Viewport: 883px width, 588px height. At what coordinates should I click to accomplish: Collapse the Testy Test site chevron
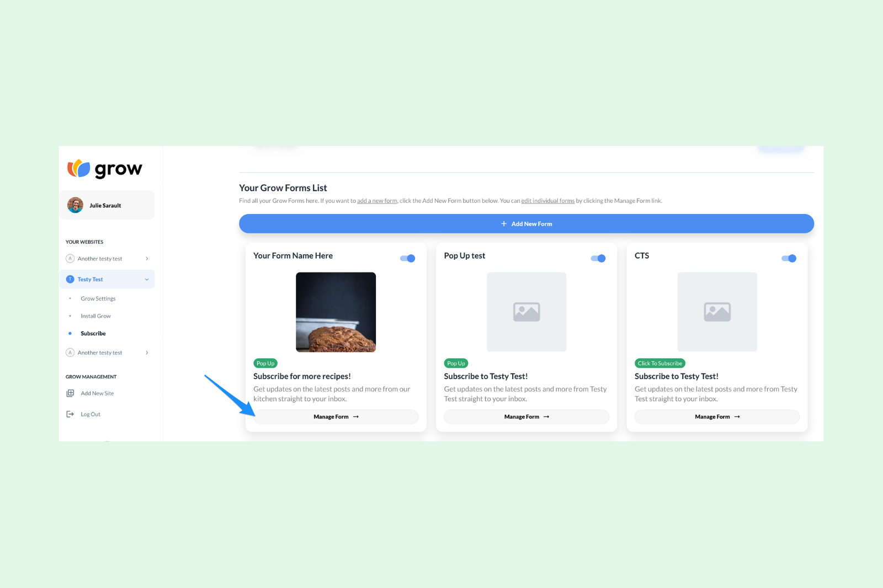pos(147,280)
